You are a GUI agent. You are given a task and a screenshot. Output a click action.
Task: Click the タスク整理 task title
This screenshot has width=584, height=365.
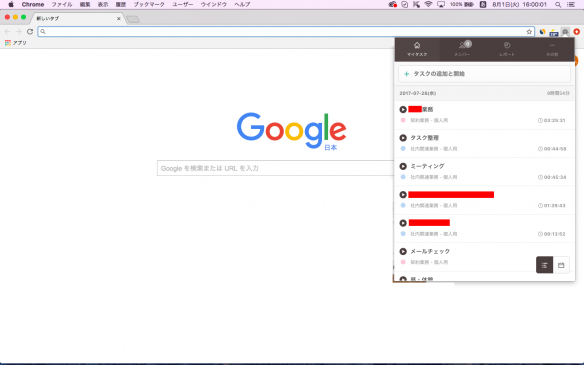point(425,138)
